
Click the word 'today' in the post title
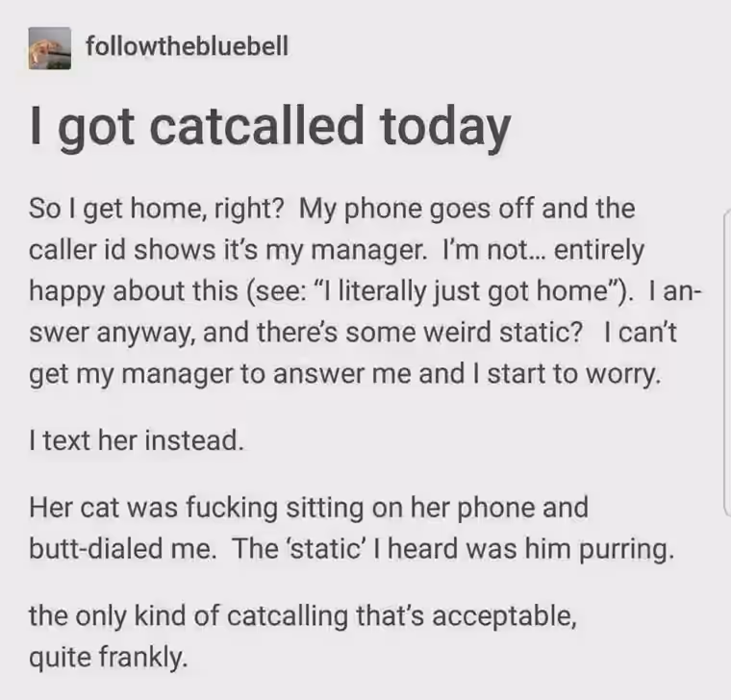click(x=445, y=128)
